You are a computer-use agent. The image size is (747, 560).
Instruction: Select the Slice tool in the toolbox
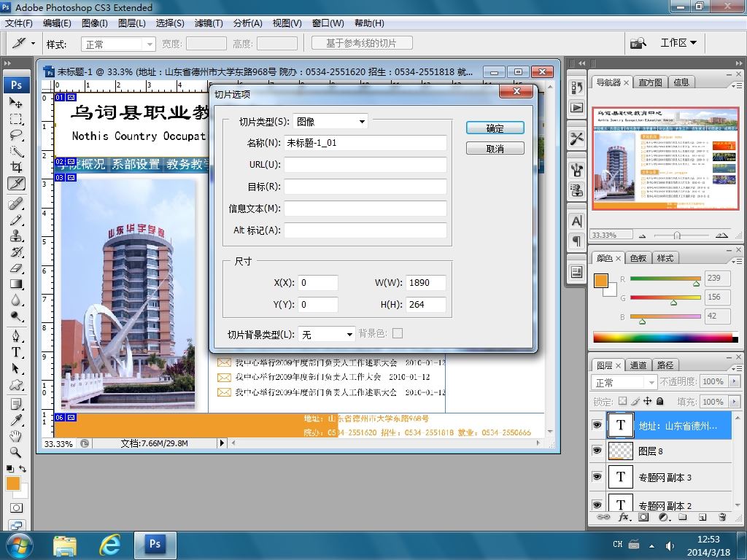[x=16, y=183]
